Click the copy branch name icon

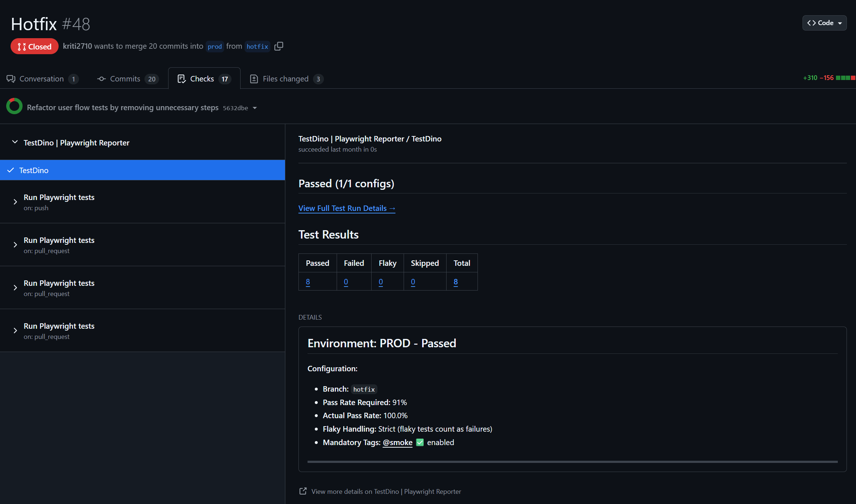(279, 46)
